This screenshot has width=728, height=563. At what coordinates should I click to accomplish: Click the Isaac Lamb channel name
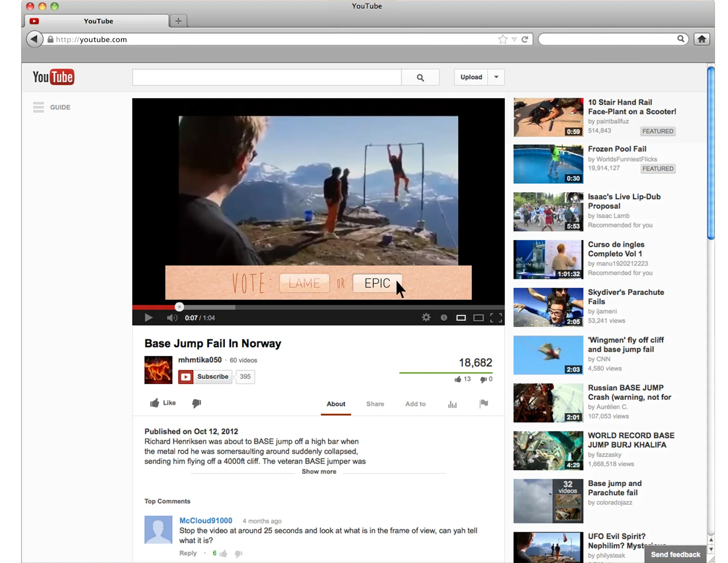pos(613,216)
